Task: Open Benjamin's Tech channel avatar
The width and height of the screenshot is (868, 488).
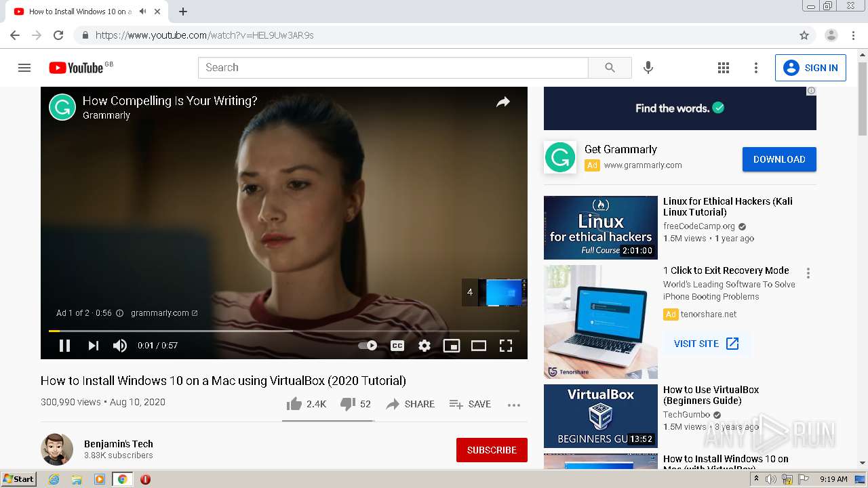Action: point(57,449)
